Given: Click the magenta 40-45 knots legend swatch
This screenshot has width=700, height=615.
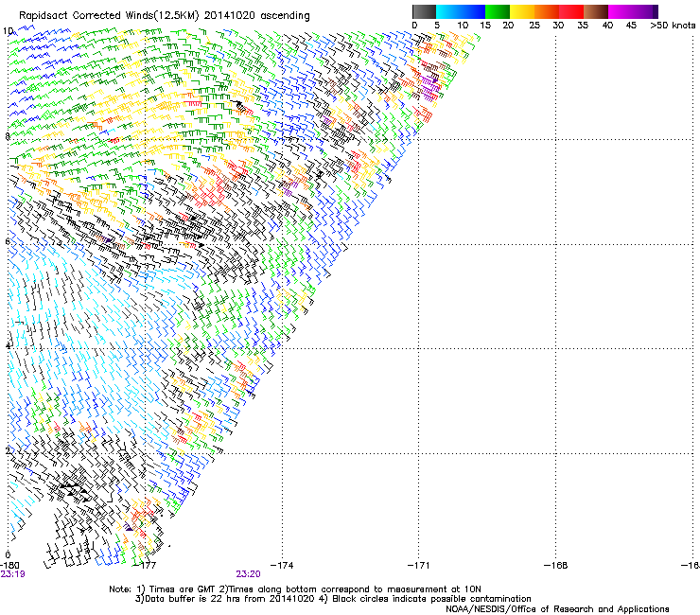Looking at the screenshot, I should coord(621,11).
